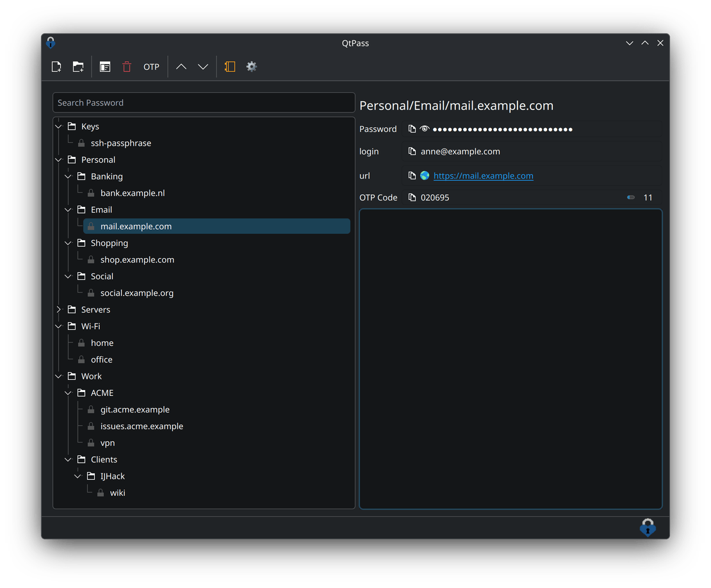Select the wiki entry
This screenshot has height=588, width=711.
pos(117,493)
